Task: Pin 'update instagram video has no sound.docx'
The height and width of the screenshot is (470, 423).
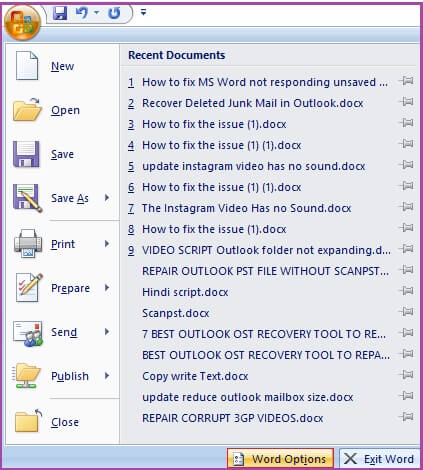Action: pos(406,165)
